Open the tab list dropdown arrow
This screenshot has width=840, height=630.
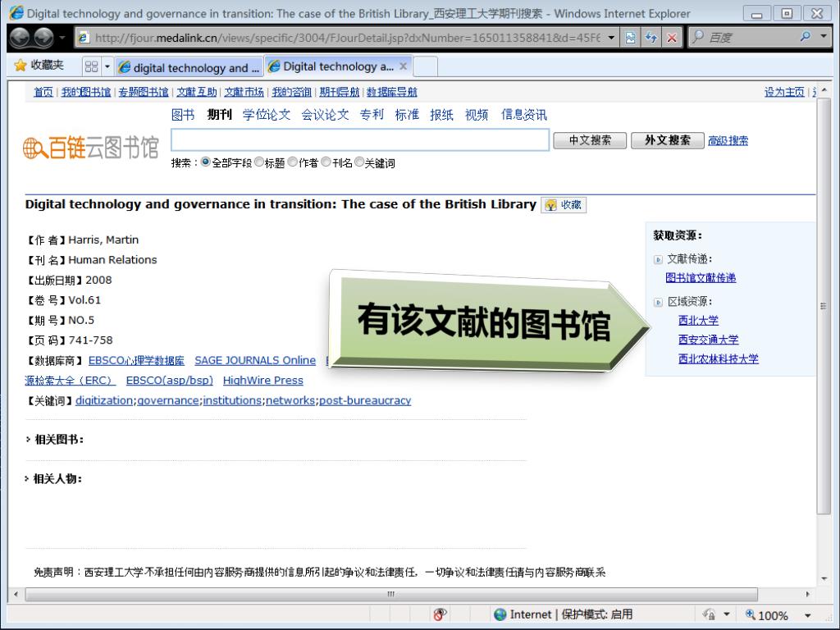(107, 66)
